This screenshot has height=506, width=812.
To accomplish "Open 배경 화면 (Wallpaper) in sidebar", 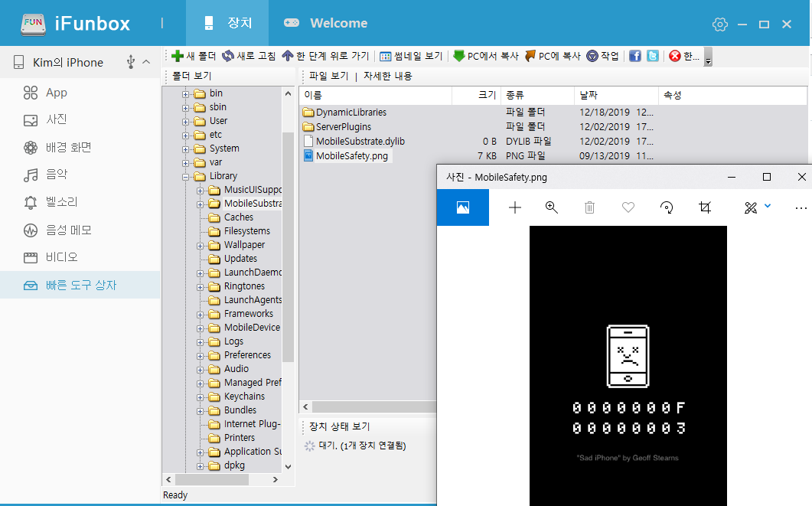I will [57, 148].
